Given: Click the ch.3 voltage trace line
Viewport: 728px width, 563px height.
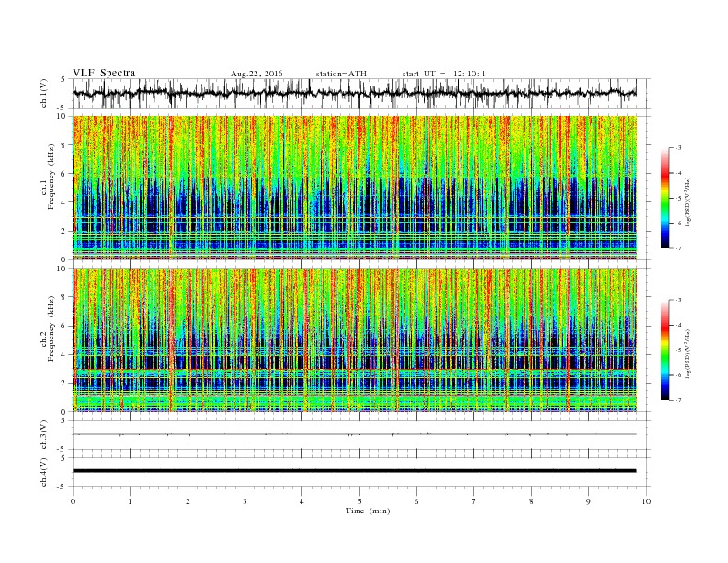Looking at the screenshot, I should pyautogui.click(x=355, y=434).
